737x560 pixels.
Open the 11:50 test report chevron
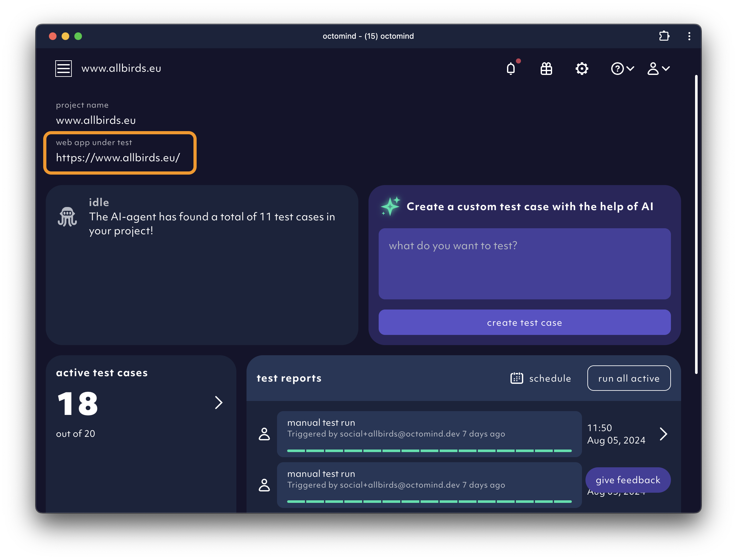pyautogui.click(x=663, y=434)
